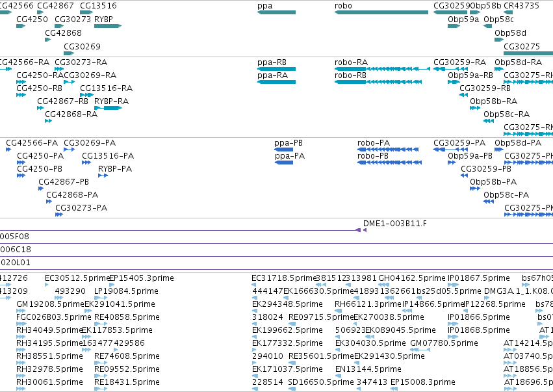Select the CG30259-RB transcript arrows

(464, 94)
